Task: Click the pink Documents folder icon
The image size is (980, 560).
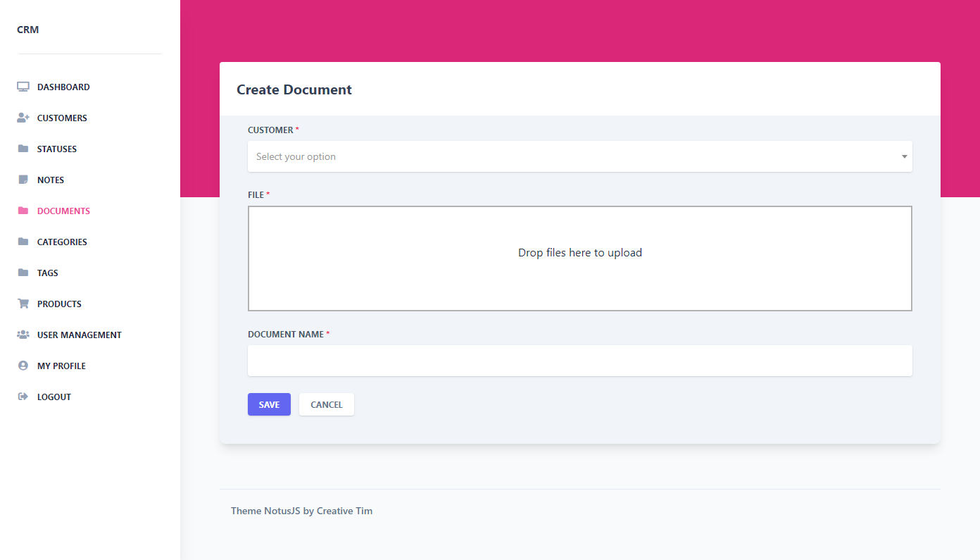Action: click(23, 211)
